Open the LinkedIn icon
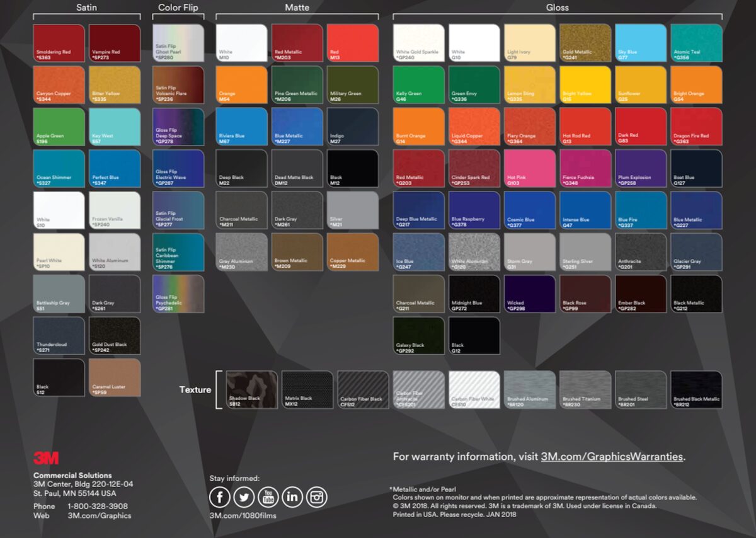This screenshot has width=756, height=538. (293, 497)
